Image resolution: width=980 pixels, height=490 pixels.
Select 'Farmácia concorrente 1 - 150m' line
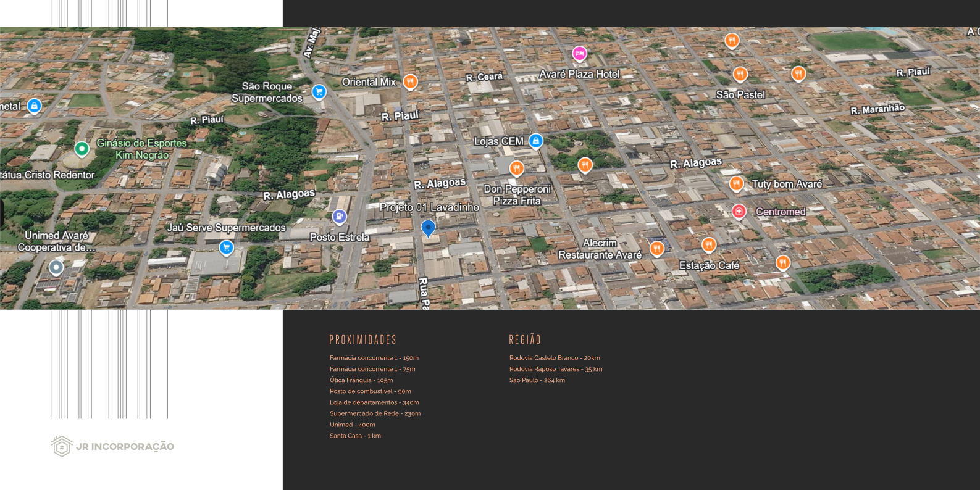click(374, 358)
